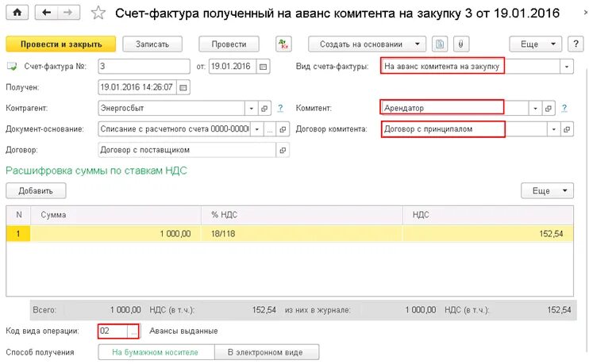Navigate forward with the right arrow
Screen dimensions: 589x364
click(68, 13)
